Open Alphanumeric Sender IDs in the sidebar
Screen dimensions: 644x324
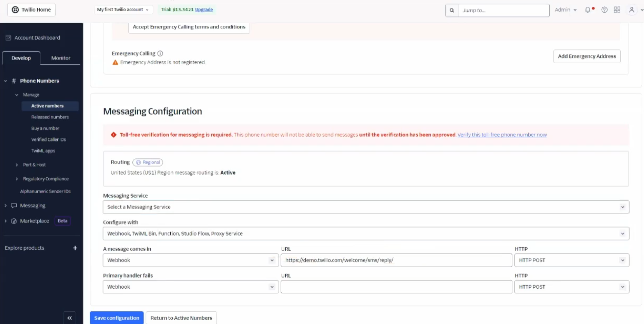(45, 191)
